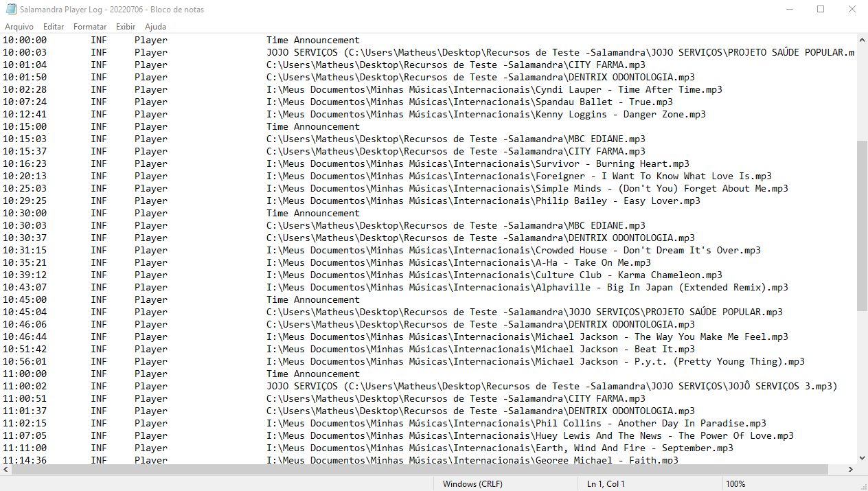Click the DENTRIX ODONTOLOGIA.mp3 line at 10:01:50

coord(349,78)
